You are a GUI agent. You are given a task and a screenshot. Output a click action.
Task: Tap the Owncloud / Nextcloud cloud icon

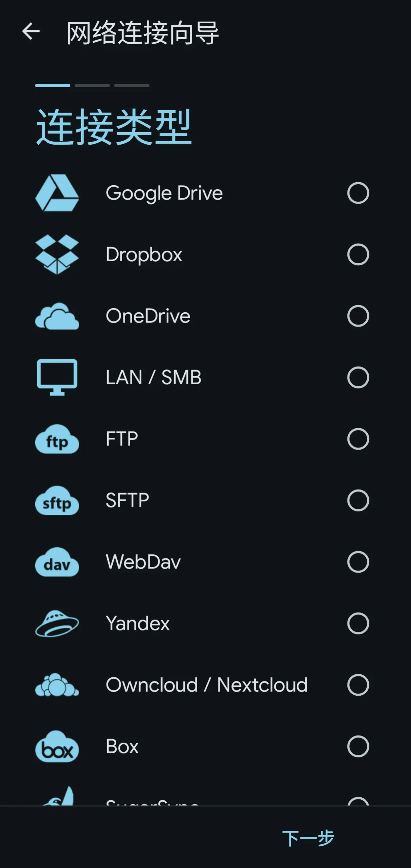click(x=57, y=685)
